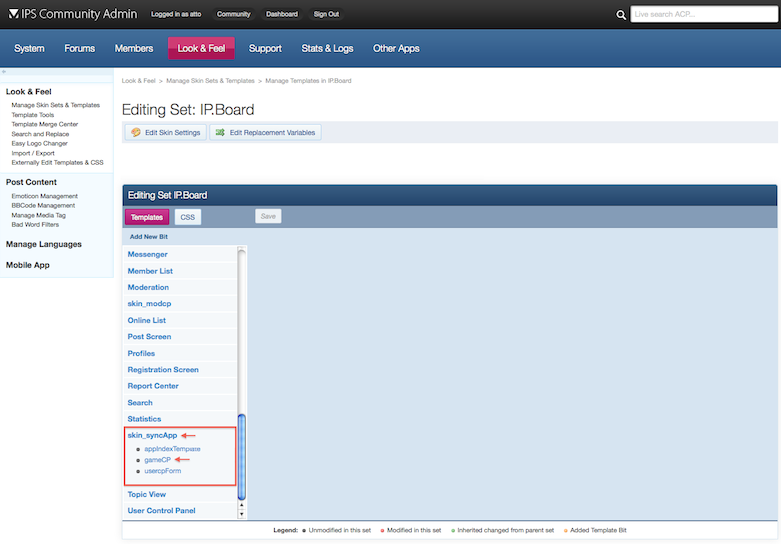This screenshot has width=781, height=544.
Task: Open the Community link in top bar
Action: 234,14
